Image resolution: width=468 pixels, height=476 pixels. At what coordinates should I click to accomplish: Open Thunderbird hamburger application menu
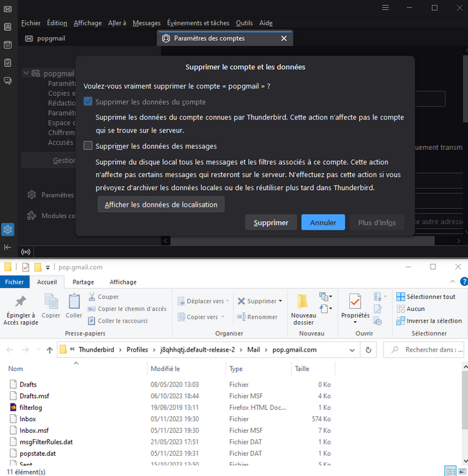[385, 8]
